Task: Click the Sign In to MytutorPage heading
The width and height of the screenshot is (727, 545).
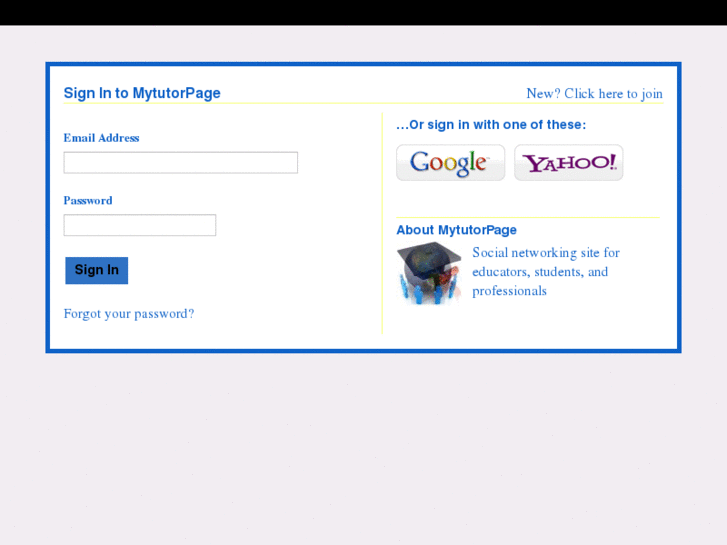Action: pos(142,93)
